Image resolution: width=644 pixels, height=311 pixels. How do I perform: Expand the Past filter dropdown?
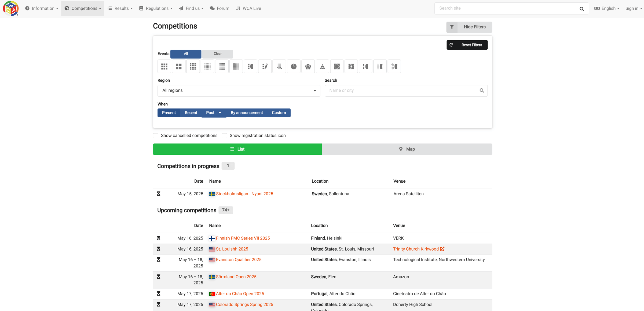point(214,113)
